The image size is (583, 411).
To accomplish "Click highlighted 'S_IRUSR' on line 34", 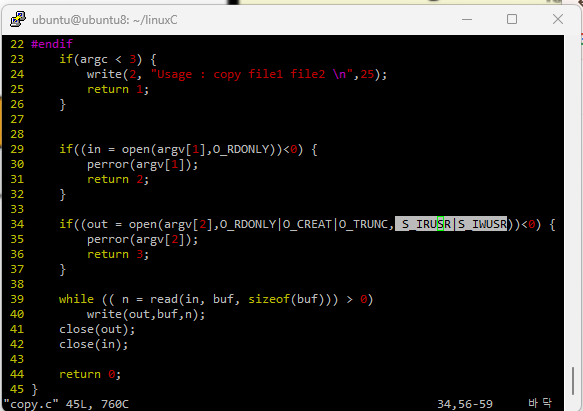I will (x=426, y=224).
